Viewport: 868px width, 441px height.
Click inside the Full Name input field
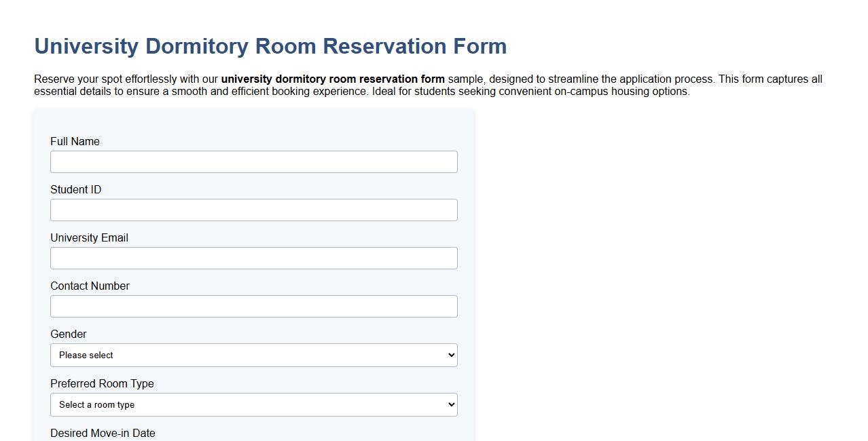tap(253, 161)
